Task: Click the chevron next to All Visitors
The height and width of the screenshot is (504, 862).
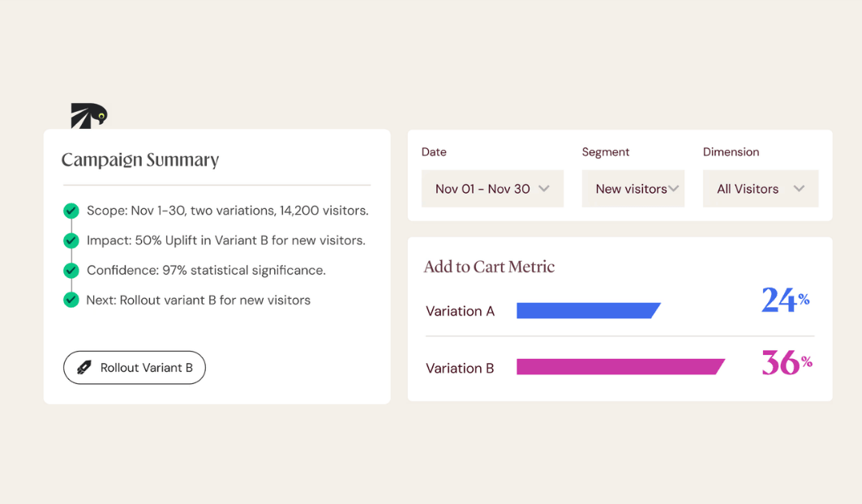Action: pyautogui.click(x=800, y=189)
